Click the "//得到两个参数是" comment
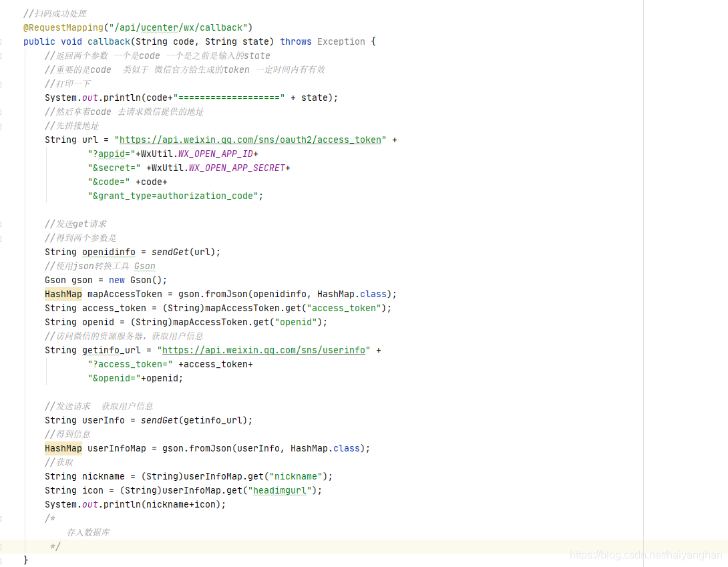Viewport: 728px width, 567px height. pyautogui.click(x=81, y=238)
